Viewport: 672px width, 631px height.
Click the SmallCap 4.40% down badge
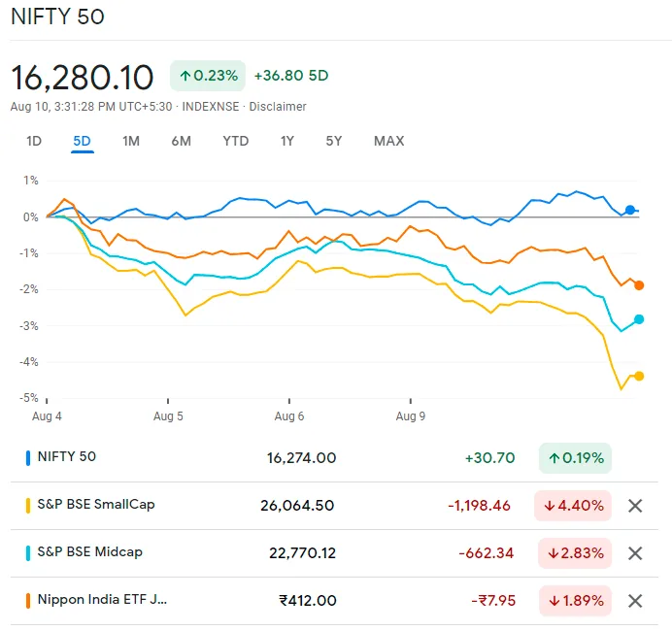[x=573, y=506]
